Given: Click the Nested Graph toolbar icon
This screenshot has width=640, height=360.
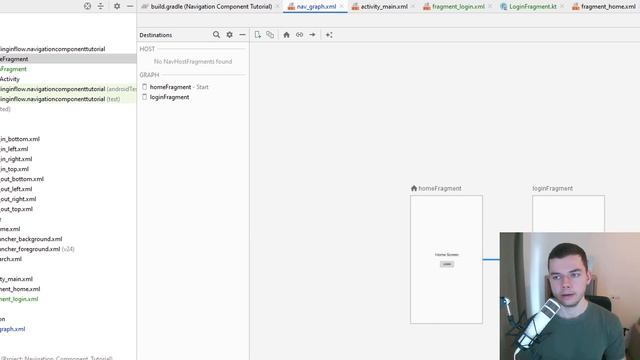Looking at the screenshot, I should (270, 35).
